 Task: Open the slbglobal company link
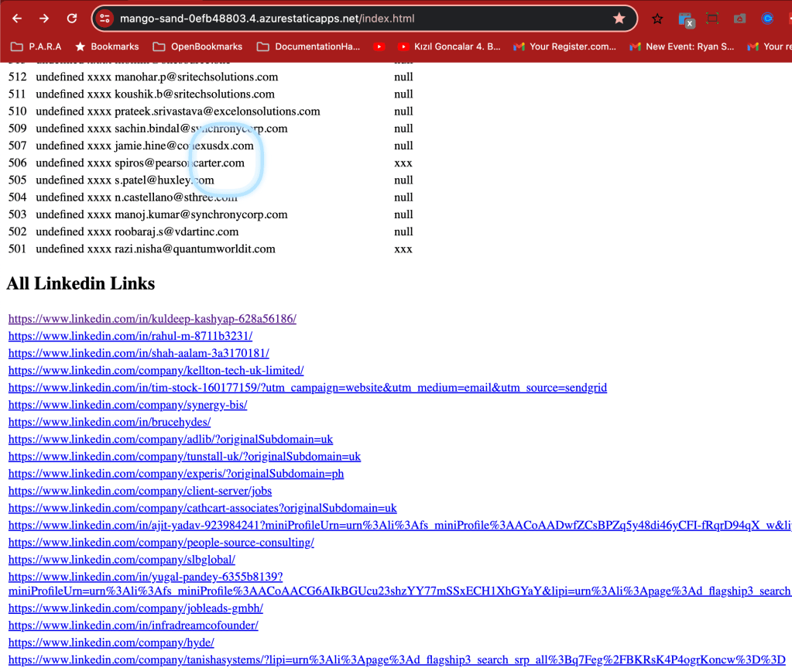point(122,559)
